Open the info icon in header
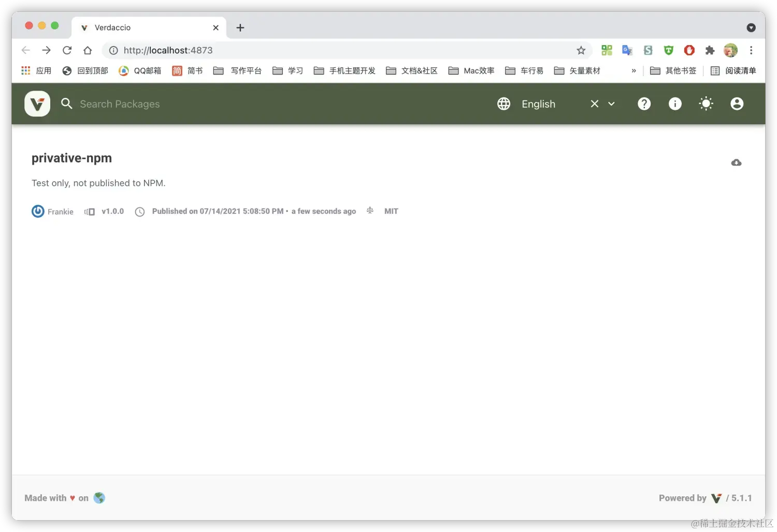The height and width of the screenshot is (532, 777). [x=675, y=104]
